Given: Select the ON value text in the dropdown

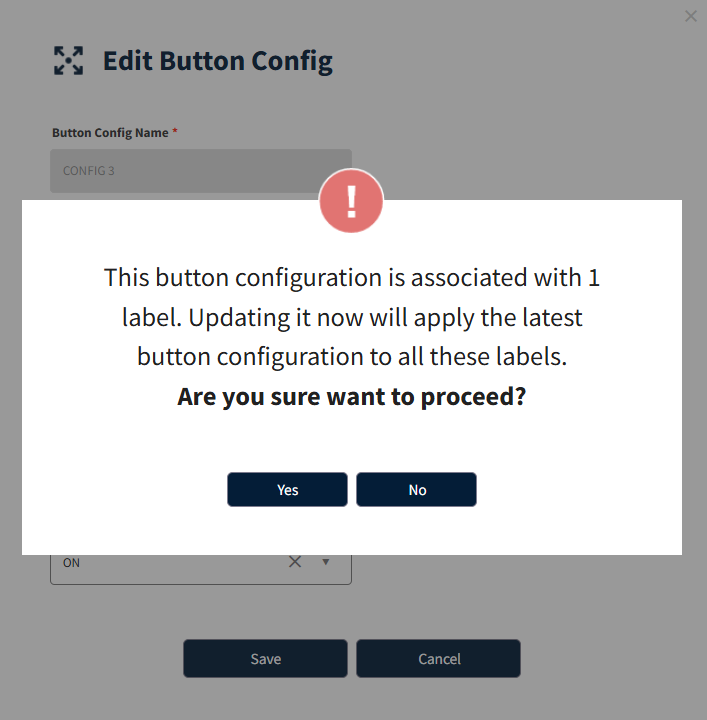Looking at the screenshot, I should tap(71, 562).
